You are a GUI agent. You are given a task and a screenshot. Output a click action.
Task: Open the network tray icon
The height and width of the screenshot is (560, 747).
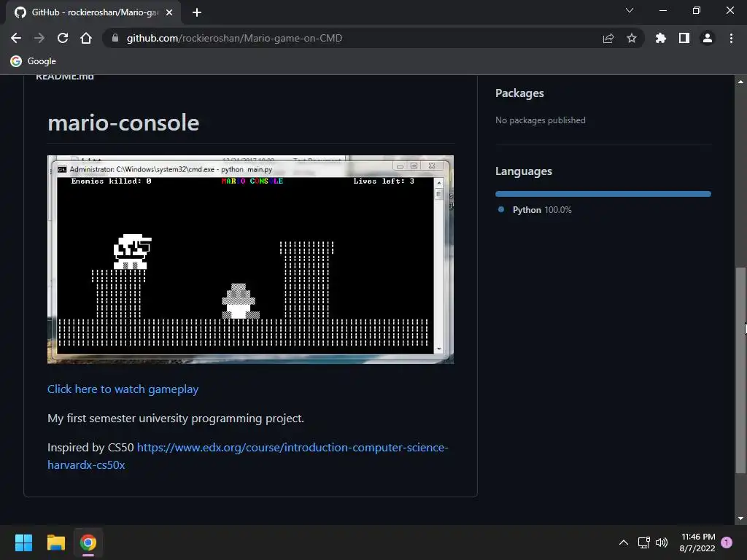643,542
